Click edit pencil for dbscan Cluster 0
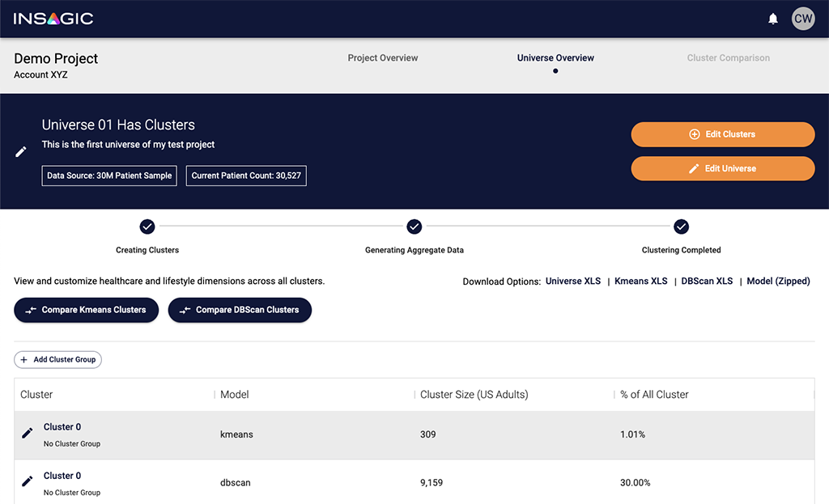Screen dimensions: 829x504 (x=28, y=482)
